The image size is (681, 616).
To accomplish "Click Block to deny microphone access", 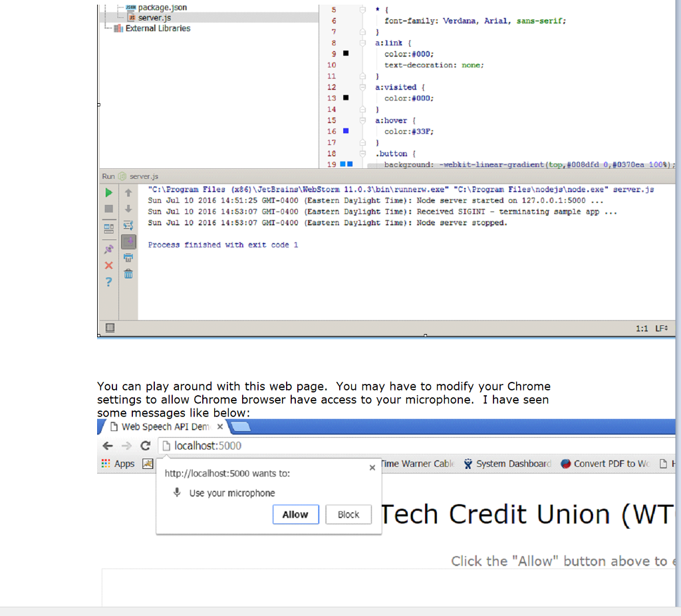I will click(348, 514).
